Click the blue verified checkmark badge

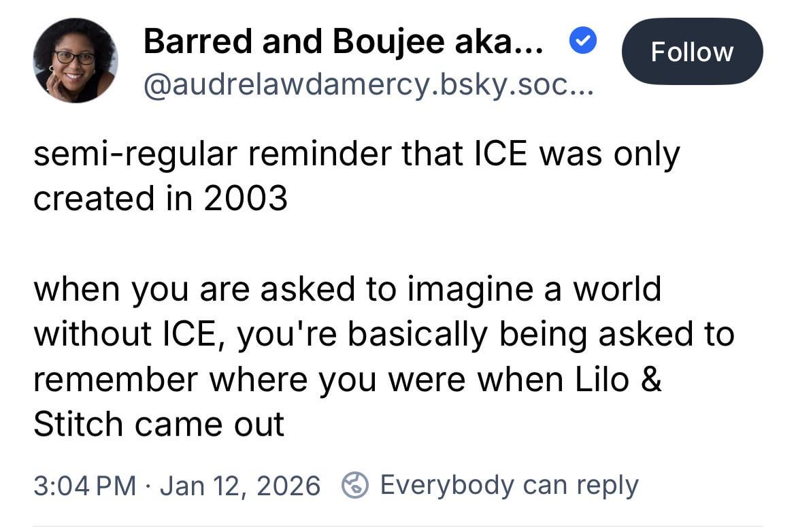click(582, 43)
